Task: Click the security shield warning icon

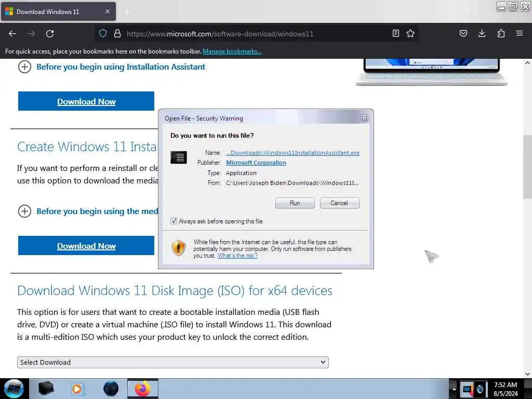Action: pyautogui.click(x=179, y=248)
